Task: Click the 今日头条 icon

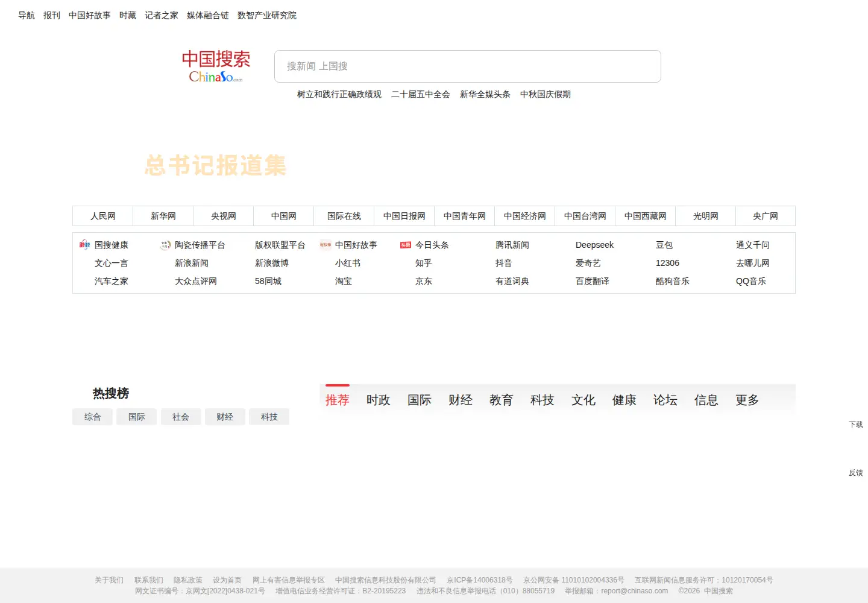Action: point(406,245)
